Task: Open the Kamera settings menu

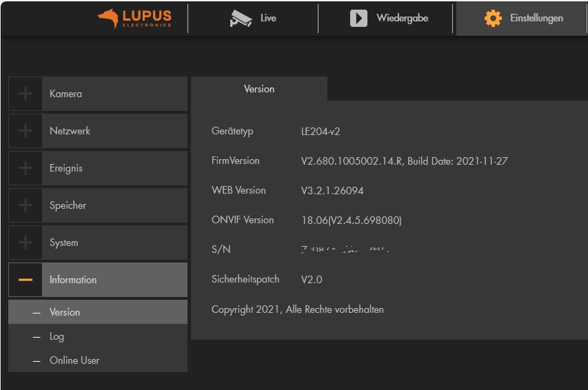Action: pos(66,94)
